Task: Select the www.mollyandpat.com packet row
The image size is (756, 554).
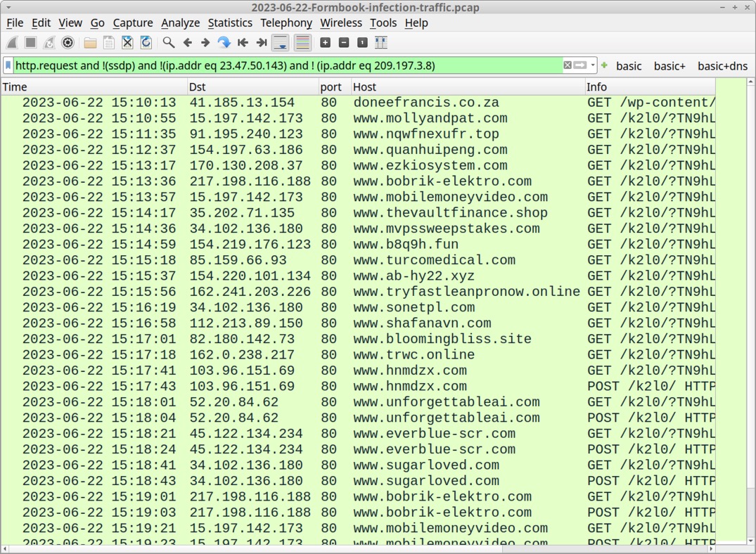Action: click(358, 118)
